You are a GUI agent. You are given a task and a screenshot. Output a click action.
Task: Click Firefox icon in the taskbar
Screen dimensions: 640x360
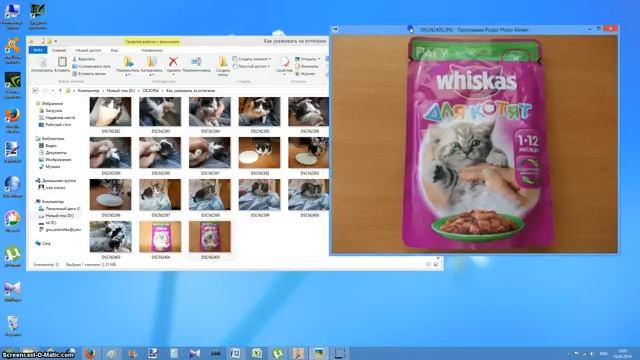pos(90,353)
